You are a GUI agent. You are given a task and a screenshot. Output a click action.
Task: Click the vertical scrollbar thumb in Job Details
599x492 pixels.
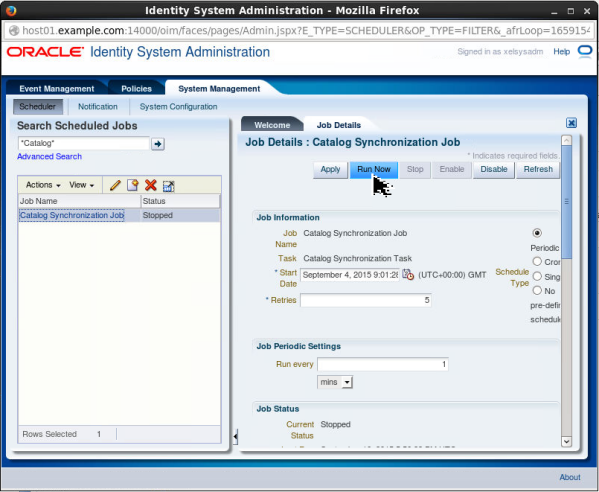[x=567, y=202]
